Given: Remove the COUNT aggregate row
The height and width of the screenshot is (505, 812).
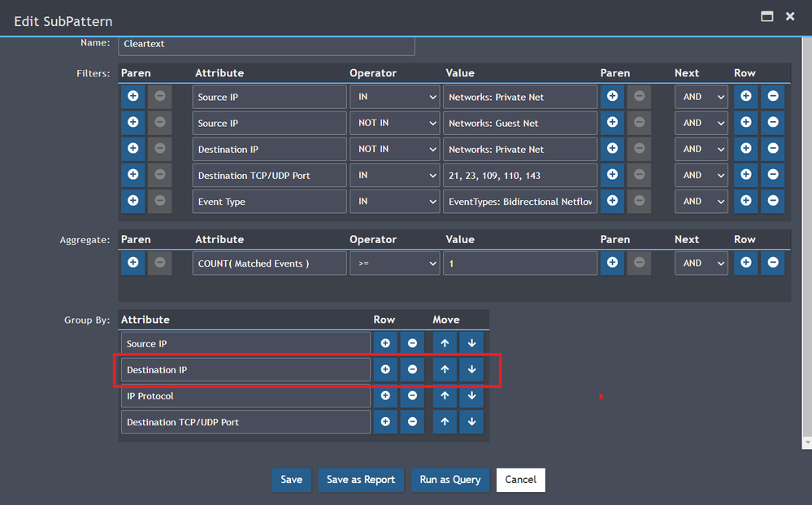Looking at the screenshot, I should pyautogui.click(x=773, y=263).
